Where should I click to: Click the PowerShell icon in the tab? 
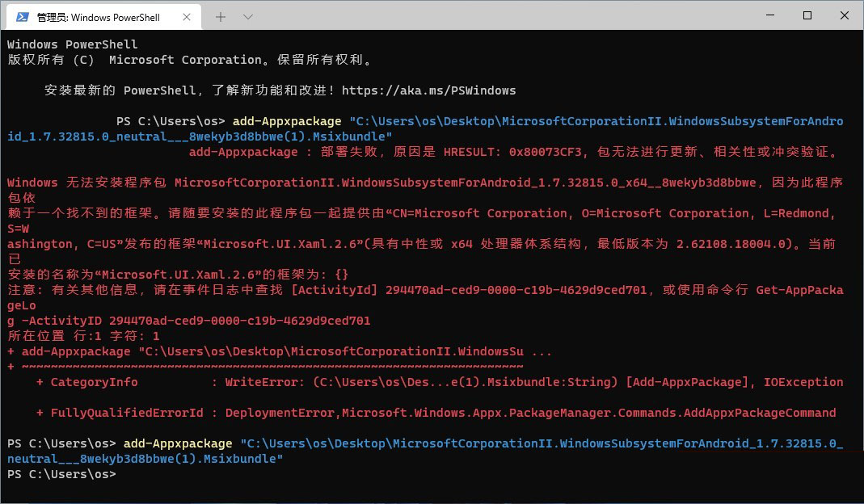point(23,17)
